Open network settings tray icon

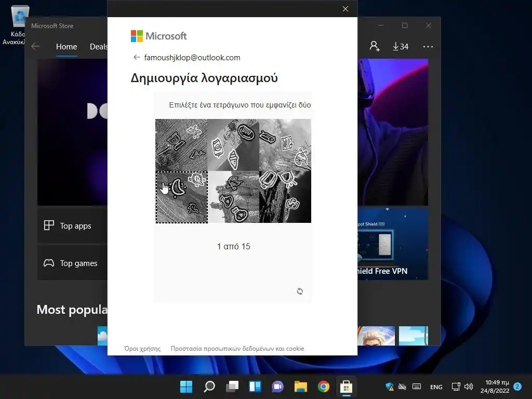456,387
